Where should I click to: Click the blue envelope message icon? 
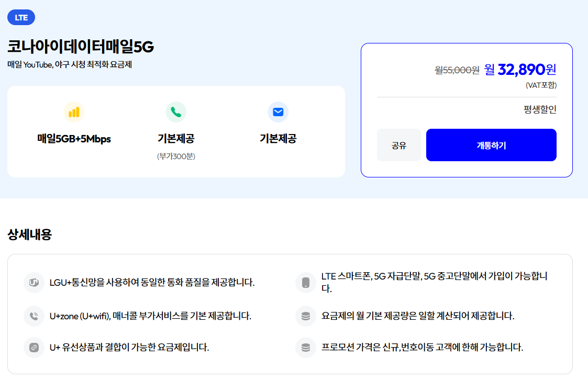point(278,112)
